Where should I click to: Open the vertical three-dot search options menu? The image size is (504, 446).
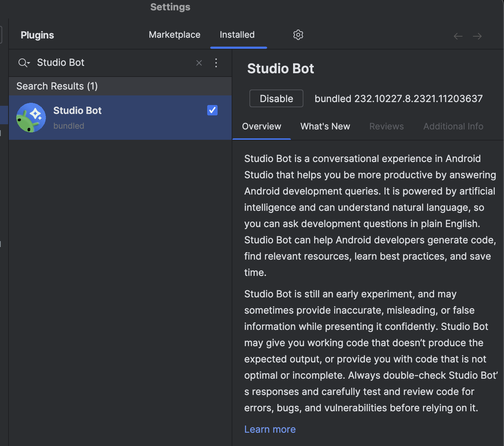click(216, 63)
